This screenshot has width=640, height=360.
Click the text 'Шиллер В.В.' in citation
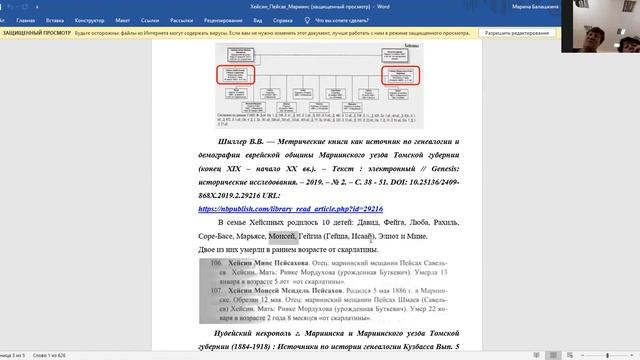point(240,142)
